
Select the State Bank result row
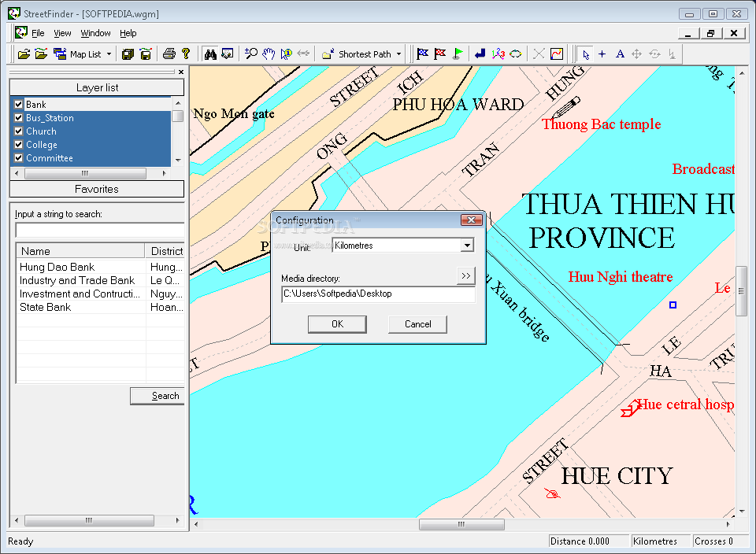pyautogui.click(x=101, y=308)
